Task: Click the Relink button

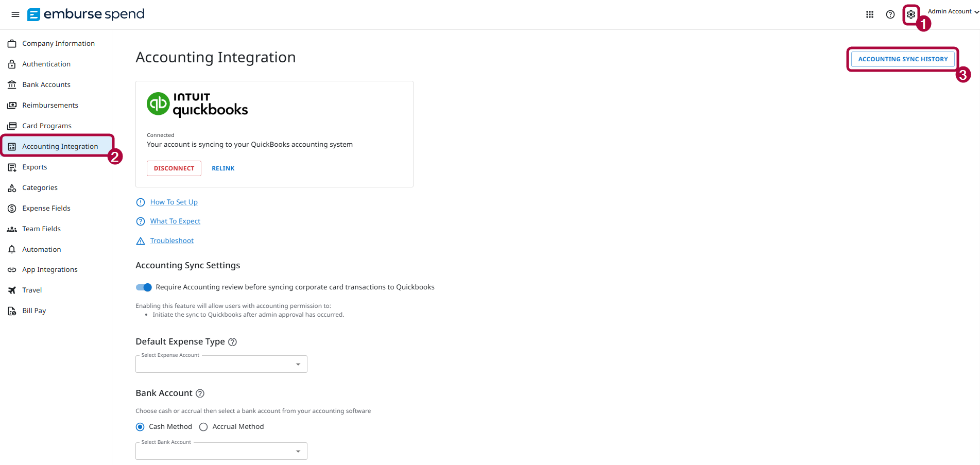Action: [223, 168]
